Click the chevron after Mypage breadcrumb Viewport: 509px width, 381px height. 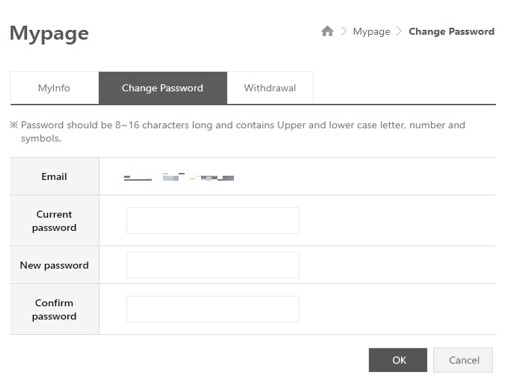tap(399, 31)
